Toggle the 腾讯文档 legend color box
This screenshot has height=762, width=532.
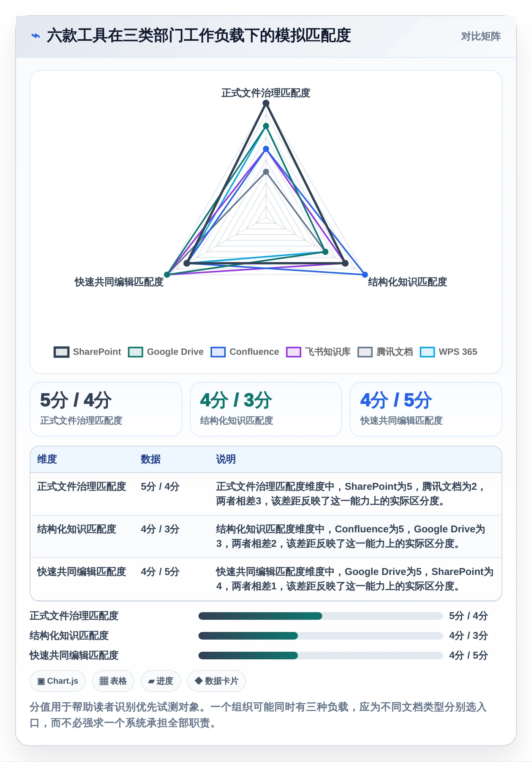pyautogui.click(x=365, y=352)
